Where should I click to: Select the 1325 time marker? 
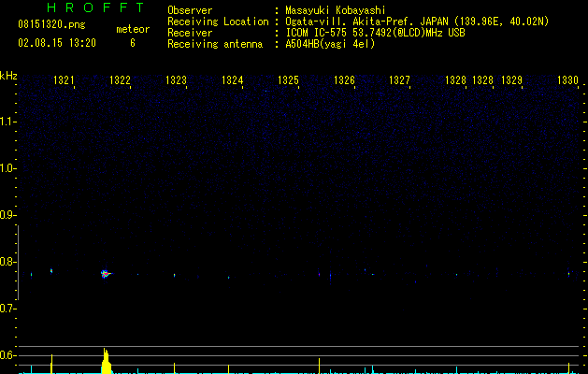pos(288,80)
